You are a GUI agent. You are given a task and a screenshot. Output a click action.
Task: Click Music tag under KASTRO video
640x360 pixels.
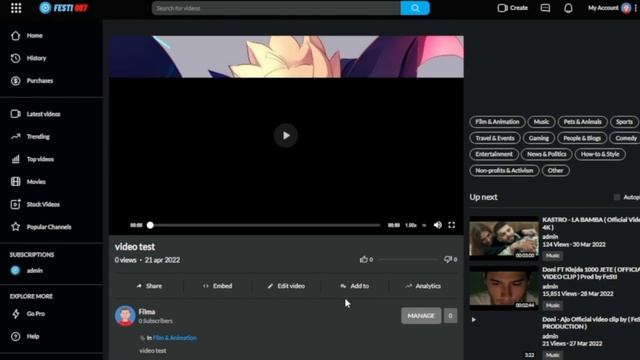click(553, 256)
